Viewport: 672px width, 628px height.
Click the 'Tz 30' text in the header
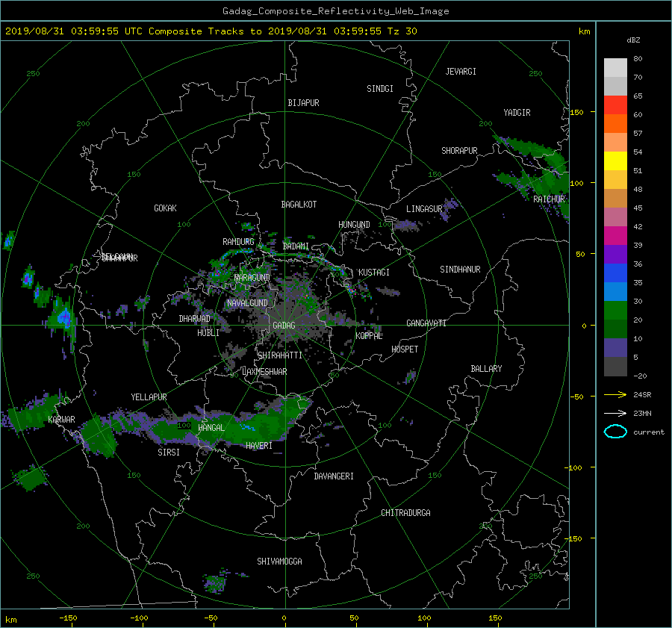point(402,31)
